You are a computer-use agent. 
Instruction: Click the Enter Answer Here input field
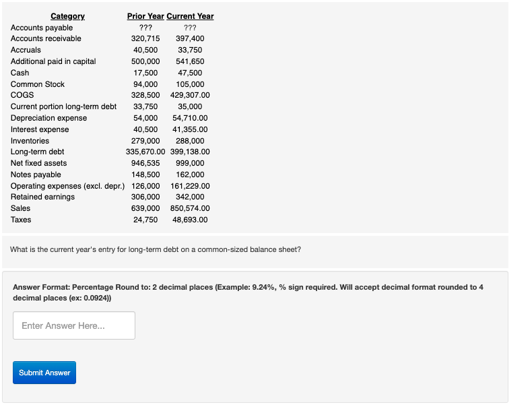click(x=74, y=325)
